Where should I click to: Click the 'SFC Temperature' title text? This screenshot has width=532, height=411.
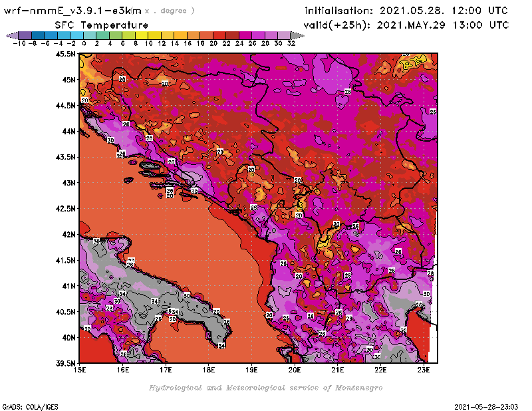pos(102,25)
